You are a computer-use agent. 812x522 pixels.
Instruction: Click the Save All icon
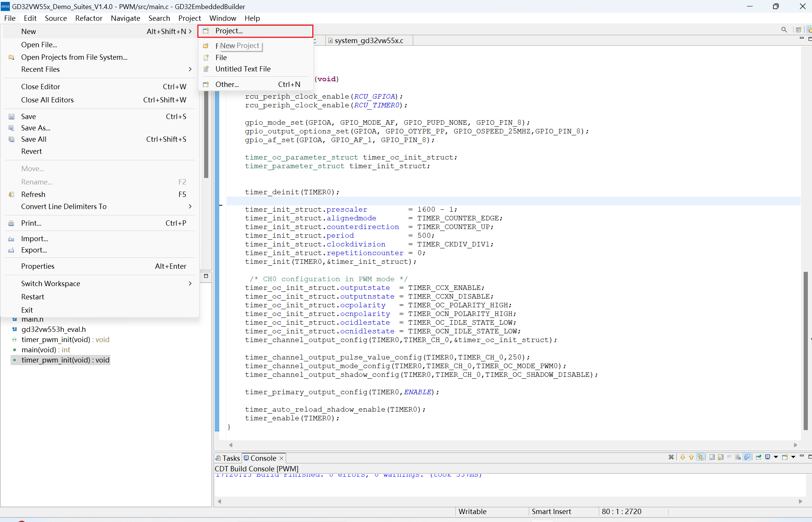pos(11,139)
